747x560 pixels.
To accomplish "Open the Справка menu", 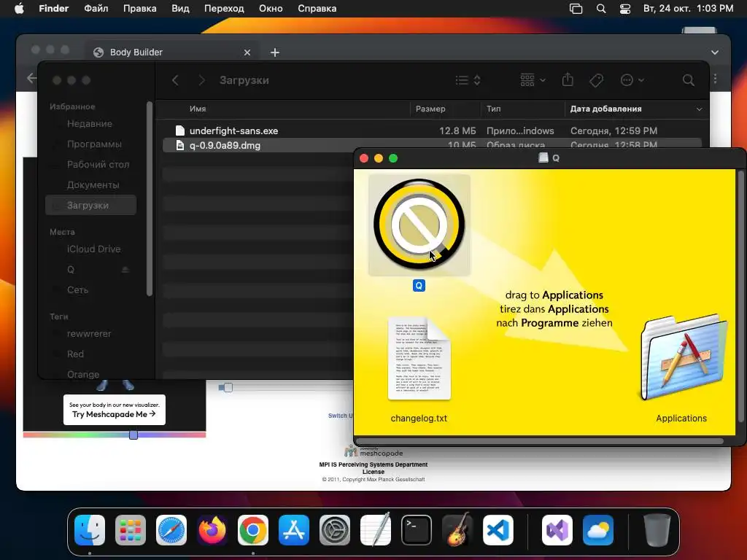I will pos(317,9).
